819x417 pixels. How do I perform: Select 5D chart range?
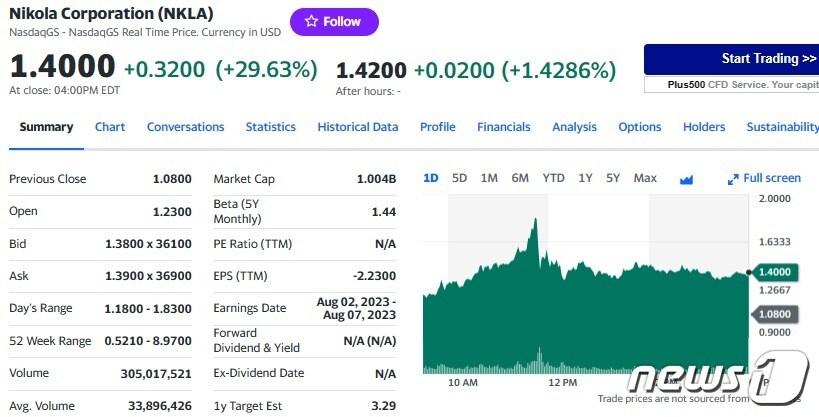[x=459, y=178]
